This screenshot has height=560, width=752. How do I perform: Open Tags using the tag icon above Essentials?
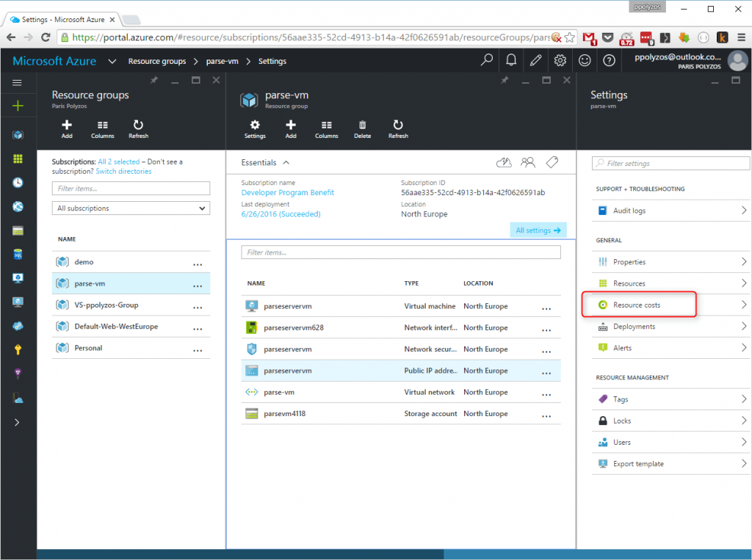(552, 162)
